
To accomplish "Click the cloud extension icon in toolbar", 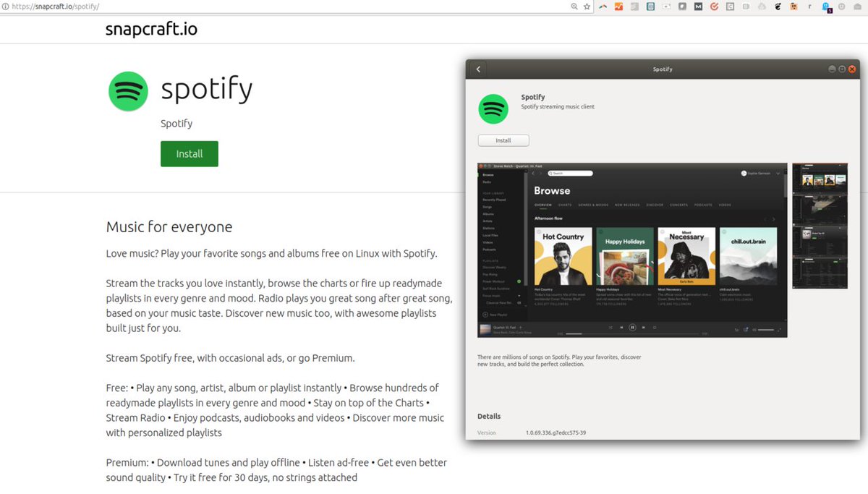I will click(762, 7).
